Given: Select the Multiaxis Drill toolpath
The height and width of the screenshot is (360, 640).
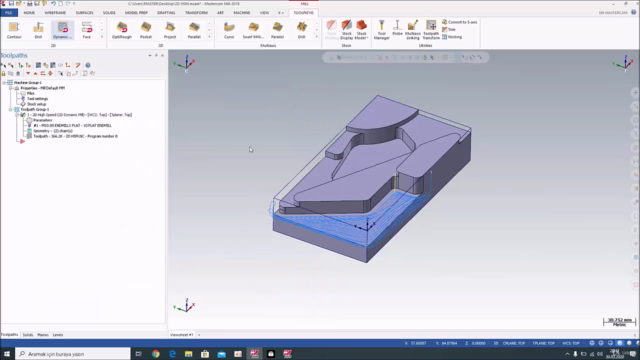Looking at the screenshot, I should click(301, 30).
